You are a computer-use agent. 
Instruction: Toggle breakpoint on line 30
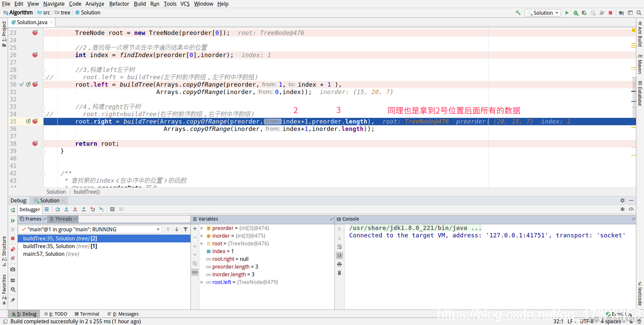click(x=35, y=84)
